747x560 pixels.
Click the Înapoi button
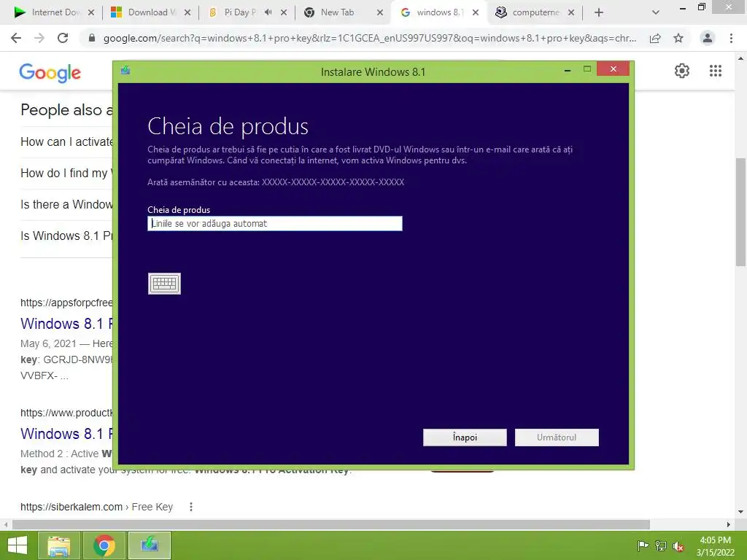click(465, 437)
